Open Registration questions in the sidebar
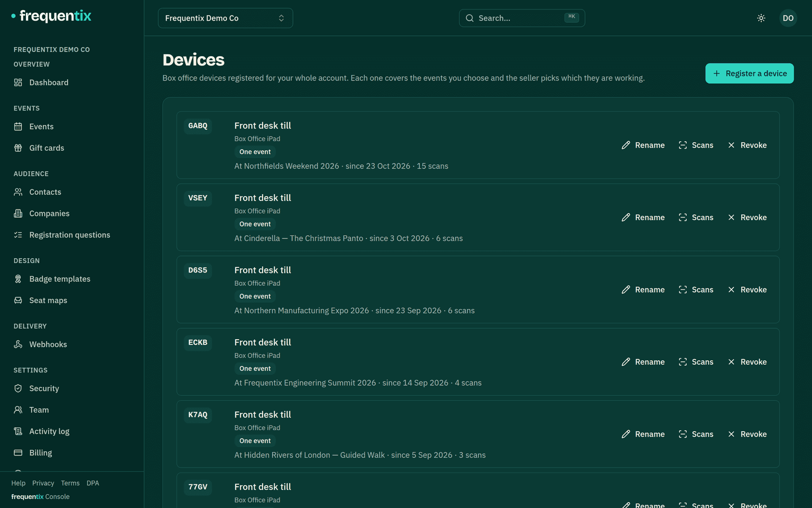The image size is (812, 508). (x=72, y=235)
